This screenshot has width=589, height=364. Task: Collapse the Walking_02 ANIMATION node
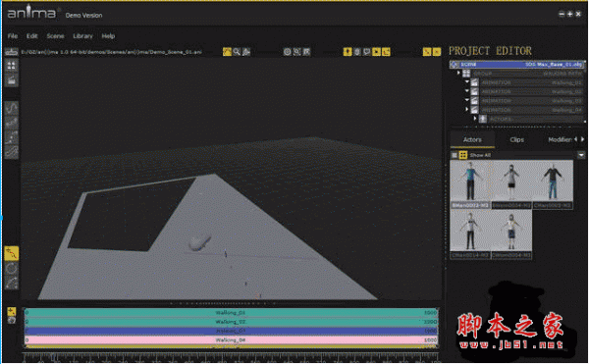(x=467, y=91)
